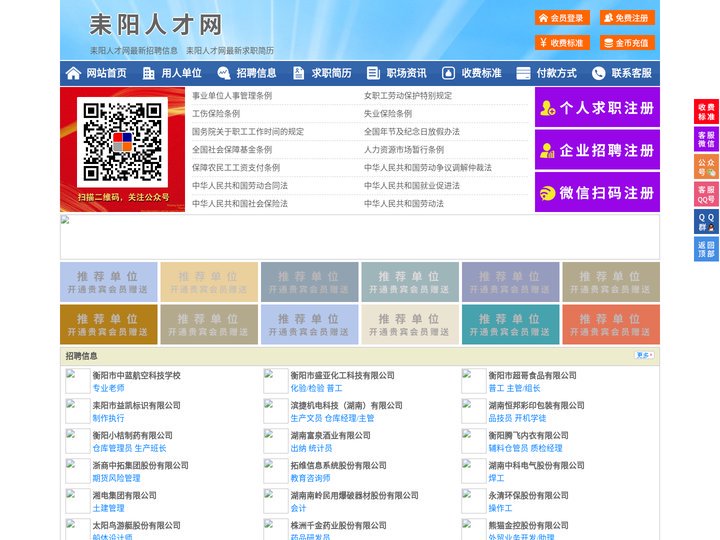Viewport: 720px width, 540px height.
Task: Open 全国年节及纪念日放假办法 link
Action: pyautogui.click(x=412, y=131)
